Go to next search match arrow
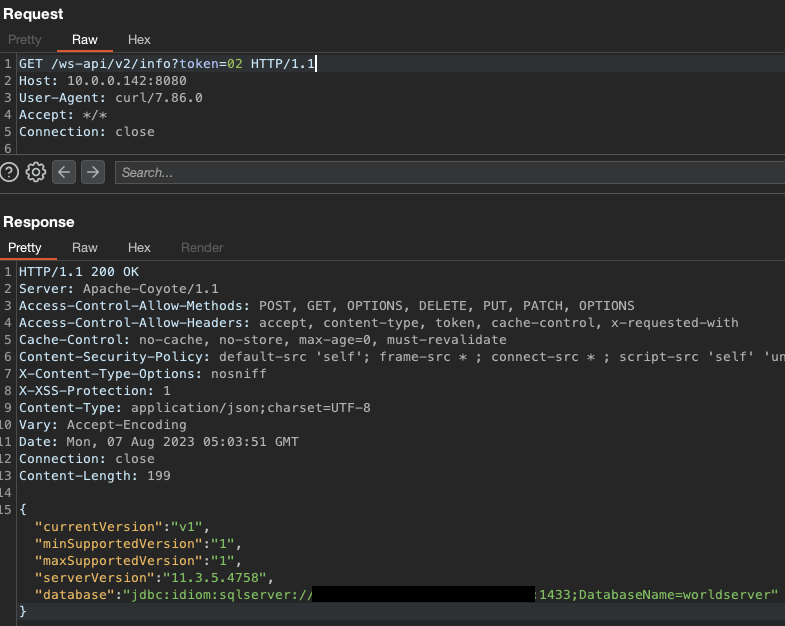The image size is (785, 626). [93, 172]
